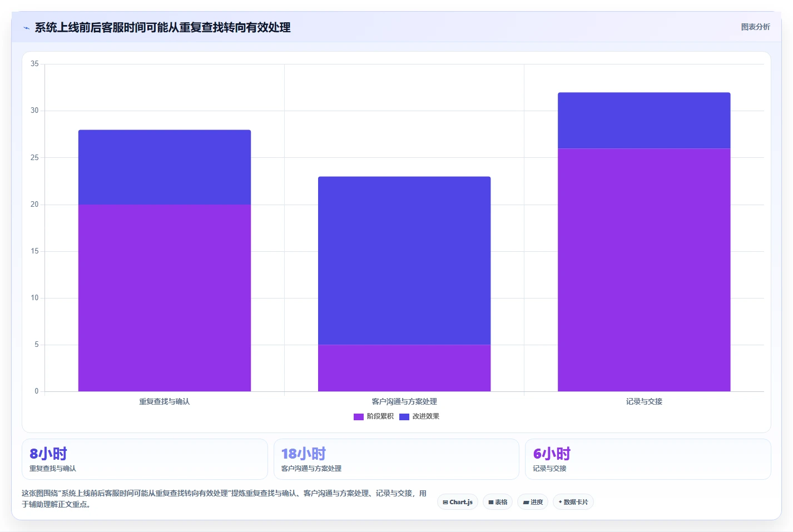Click the description paragraph under the cards
Screen dimensions: 793x532
tap(224, 499)
